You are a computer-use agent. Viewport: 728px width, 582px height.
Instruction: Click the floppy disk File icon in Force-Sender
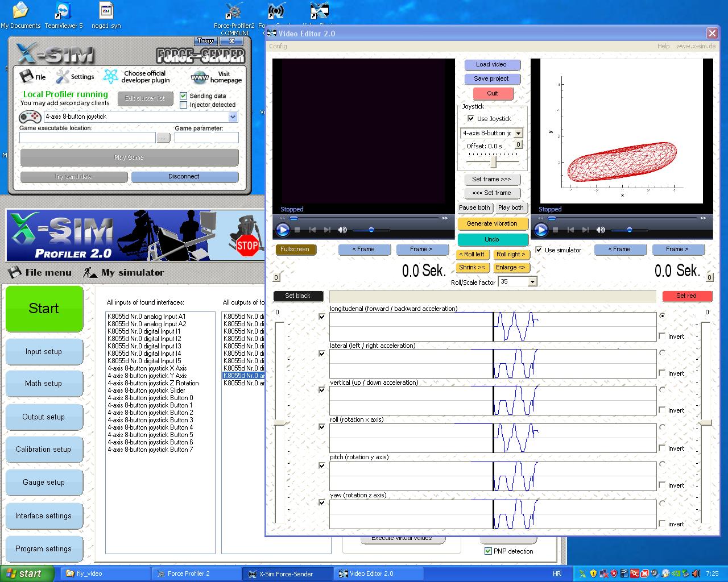[x=26, y=76]
